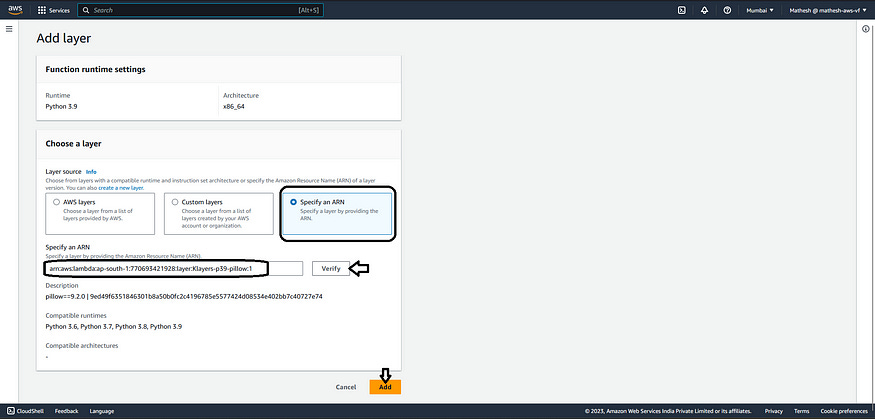Open the Services grid menu
The width and height of the screenshot is (875, 419).
coord(54,10)
